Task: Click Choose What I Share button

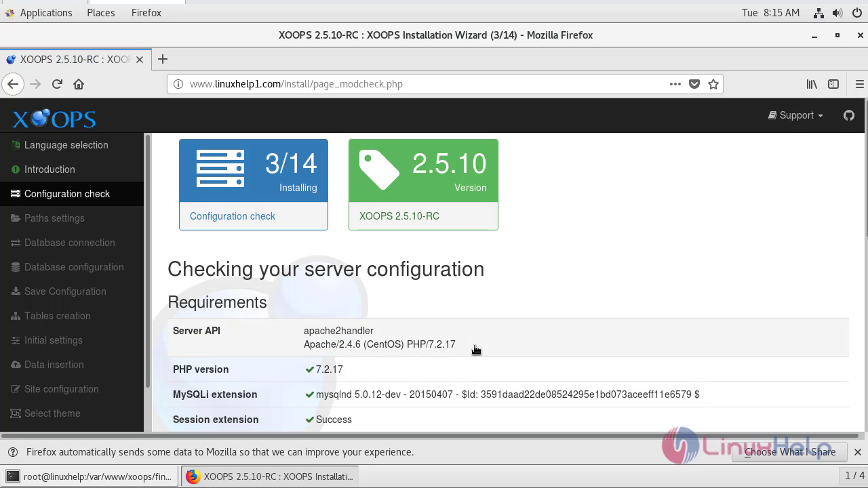Action: point(790,452)
